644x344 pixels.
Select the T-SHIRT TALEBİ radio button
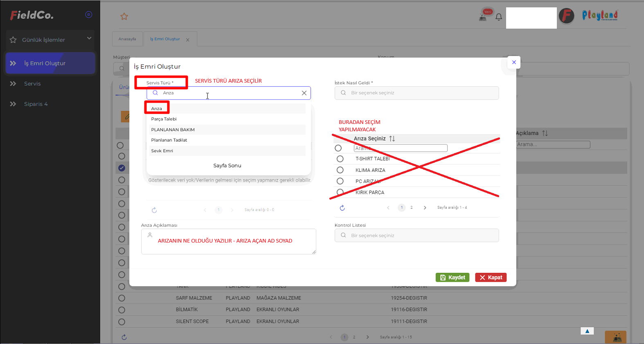[x=340, y=159]
